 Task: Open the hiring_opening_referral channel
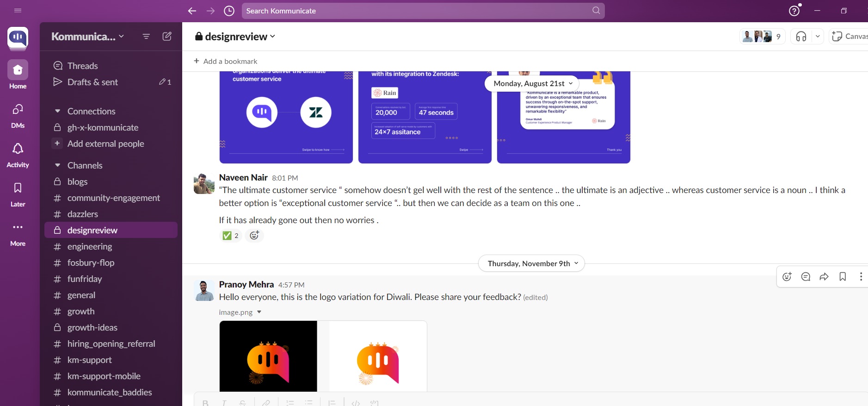(111, 344)
